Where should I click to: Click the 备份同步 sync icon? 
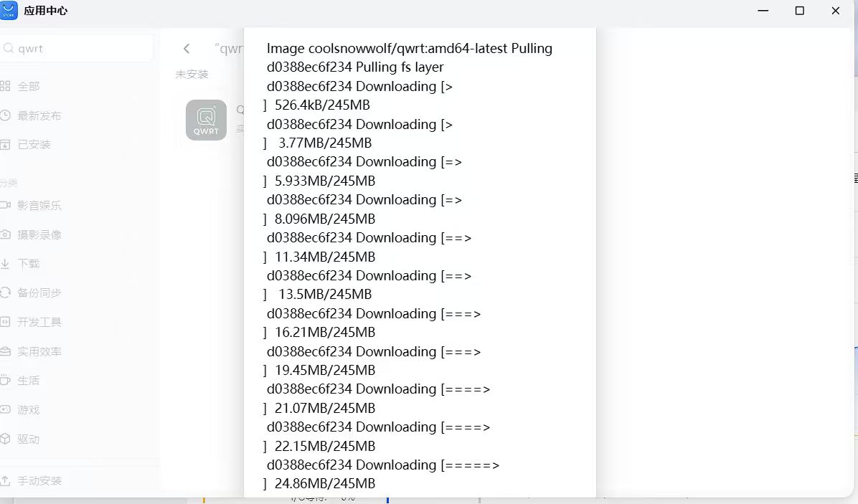[6, 293]
